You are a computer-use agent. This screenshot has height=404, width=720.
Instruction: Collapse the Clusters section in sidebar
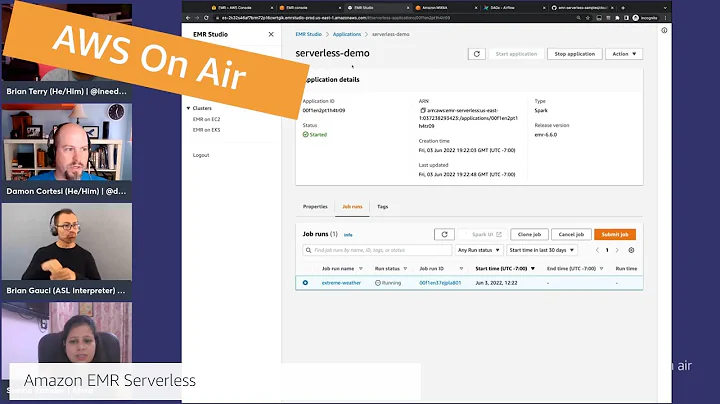(x=188, y=108)
